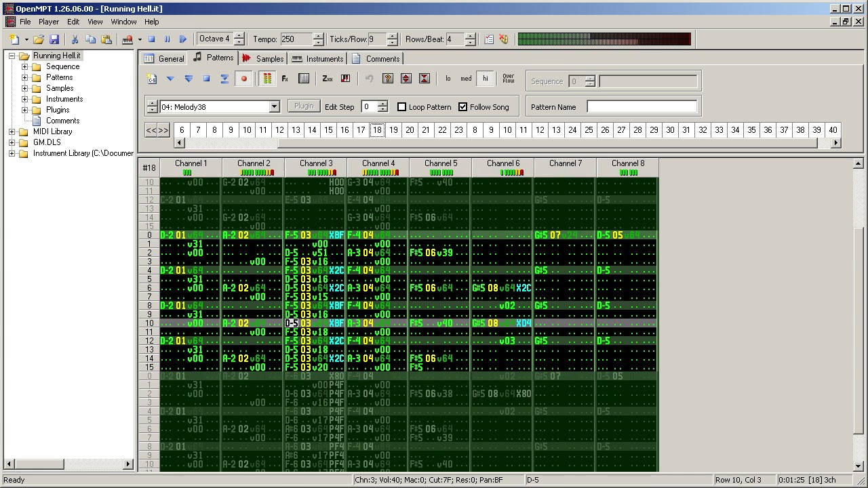Open Zxx macro configuration
This screenshot has width=868, height=488.
click(328, 79)
